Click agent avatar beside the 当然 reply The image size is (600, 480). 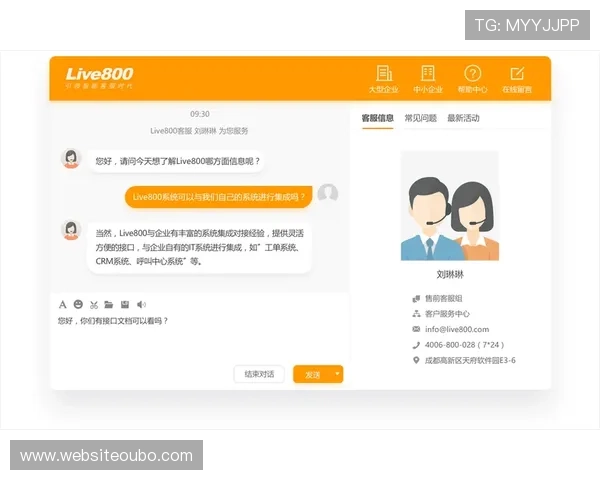(71, 230)
